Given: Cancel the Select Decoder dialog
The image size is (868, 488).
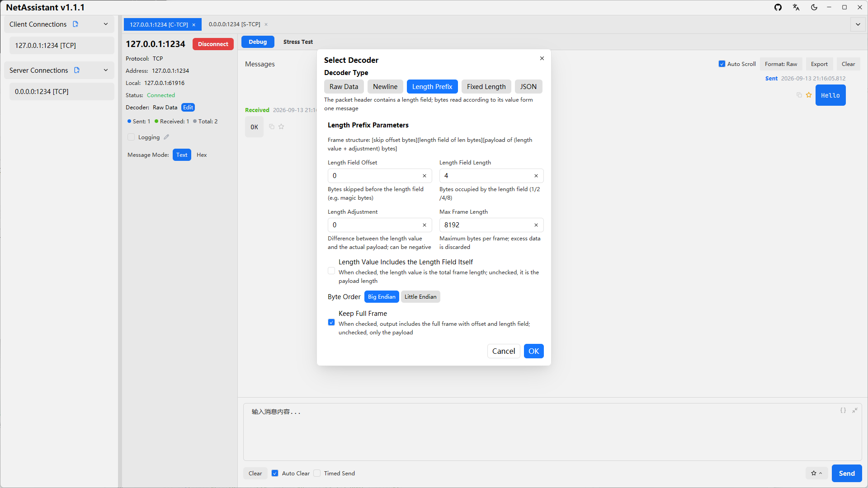Looking at the screenshot, I should 504,351.
